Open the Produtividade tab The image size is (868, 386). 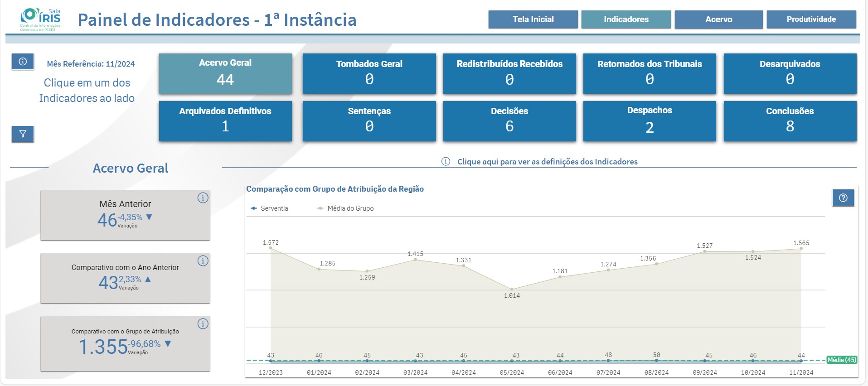811,19
